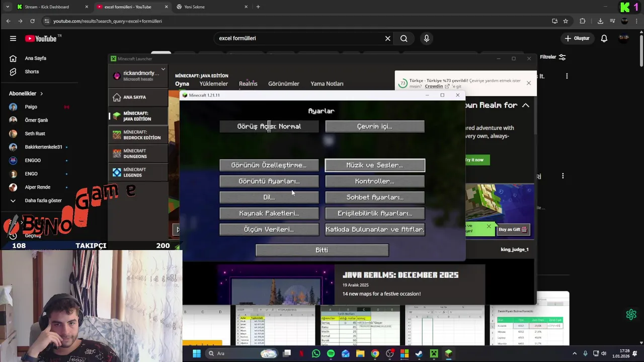This screenshot has height=362, width=644.
Task: Open Katkıda Bulunanlar ve Atıflar credits
Action: click(375, 229)
